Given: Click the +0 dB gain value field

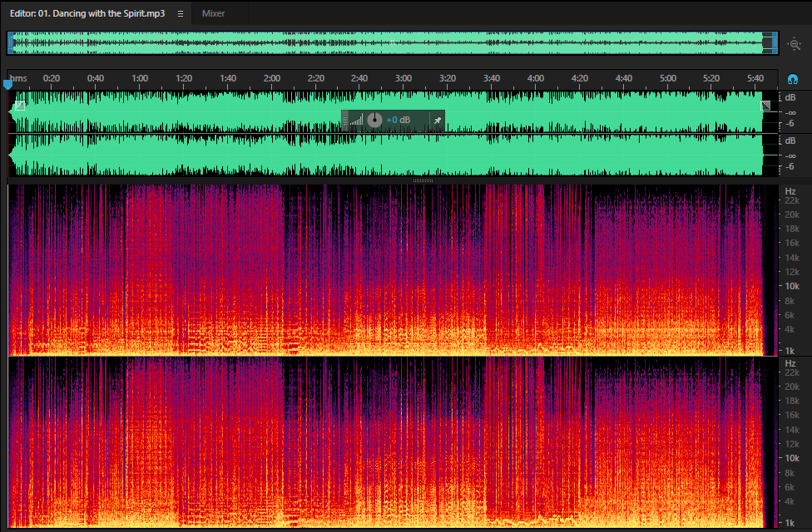Looking at the screenshot, I should [x=399, y=120].
